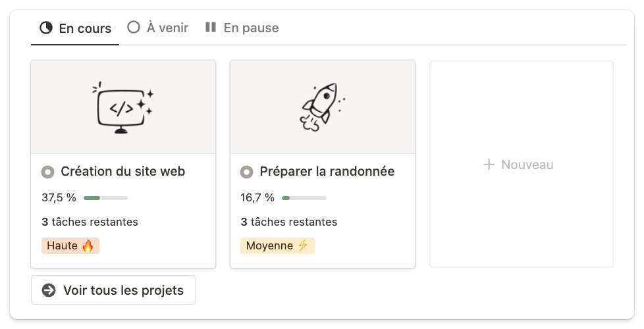644x329 pixels.
Task: Click the half-circle En cours tab icon
Action: [x=46, y=28]
